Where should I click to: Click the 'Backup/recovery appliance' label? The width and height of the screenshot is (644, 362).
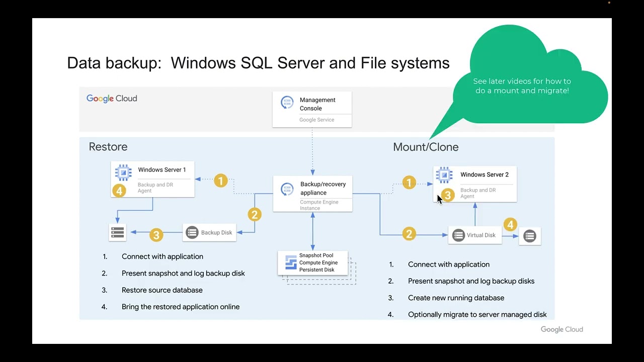click(323, 189)
